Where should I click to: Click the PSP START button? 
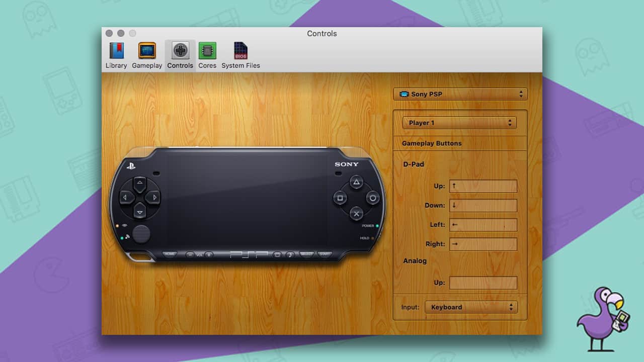coord(325,254)
